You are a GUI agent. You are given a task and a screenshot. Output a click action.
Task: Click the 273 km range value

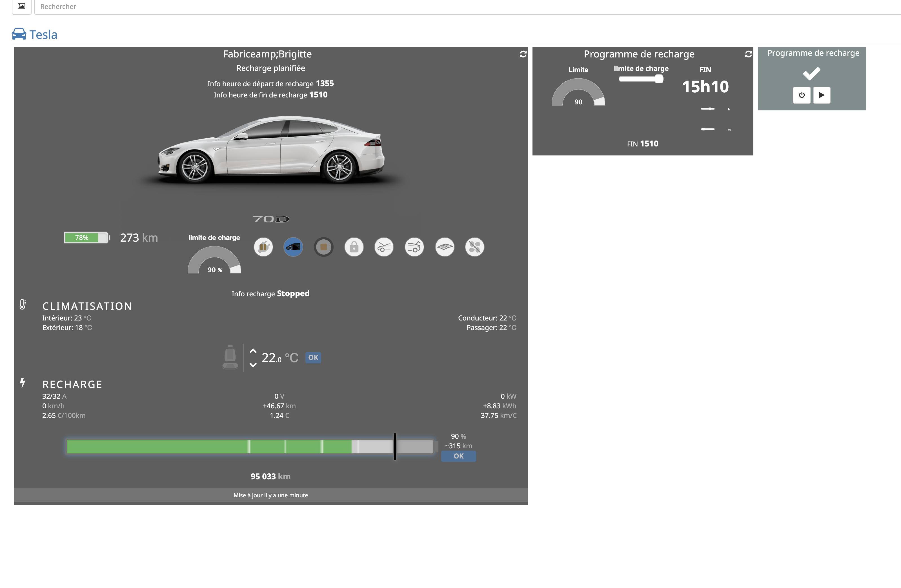139,238
